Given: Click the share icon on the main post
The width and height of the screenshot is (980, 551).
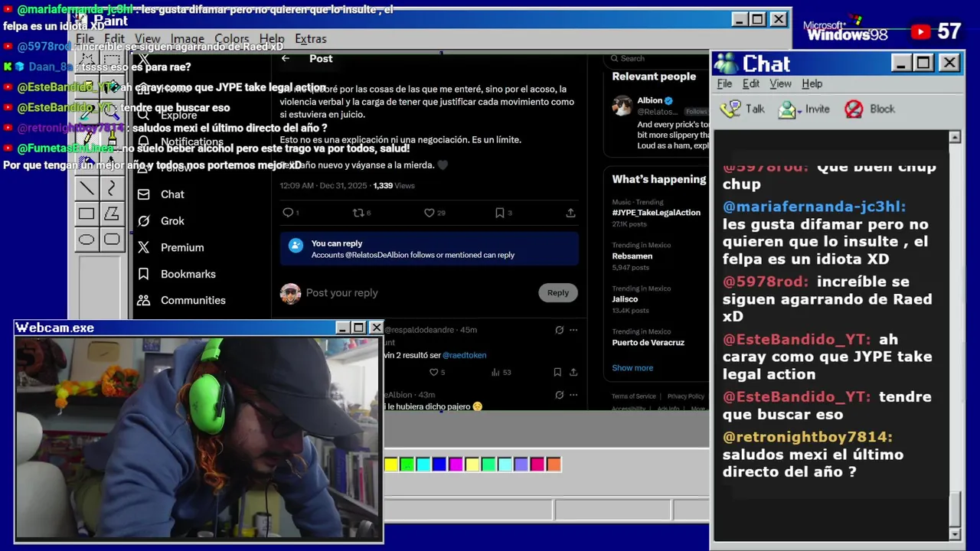Looking at the screenshot, I should click(570, 213).
